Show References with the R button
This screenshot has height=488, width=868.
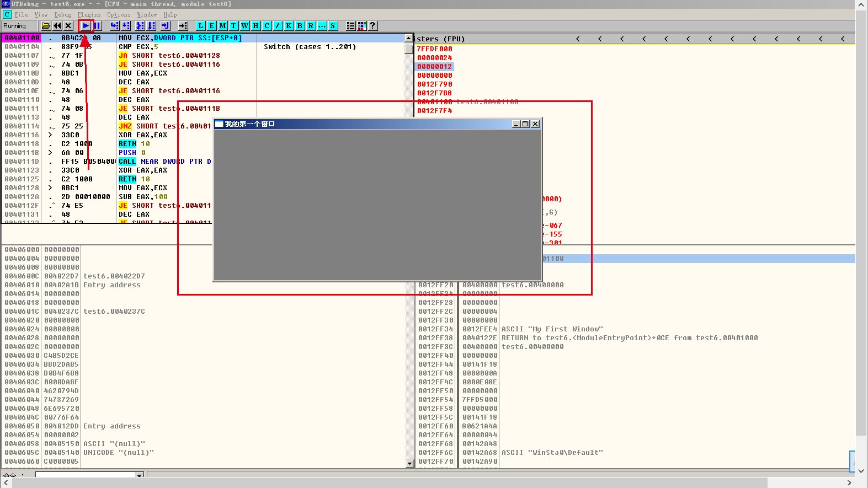(311, 26)
